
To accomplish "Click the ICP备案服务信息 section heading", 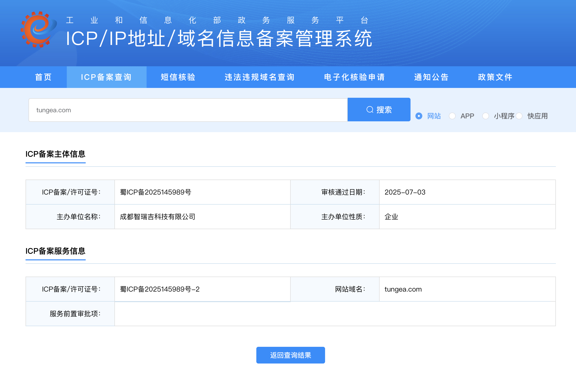I will click(x=55, y=251).
